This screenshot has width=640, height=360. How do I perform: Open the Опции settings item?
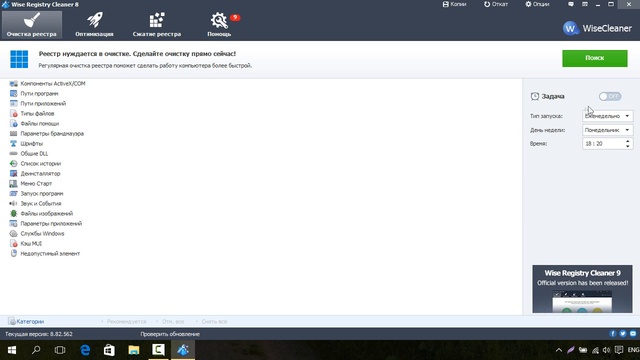coord(537,4)
